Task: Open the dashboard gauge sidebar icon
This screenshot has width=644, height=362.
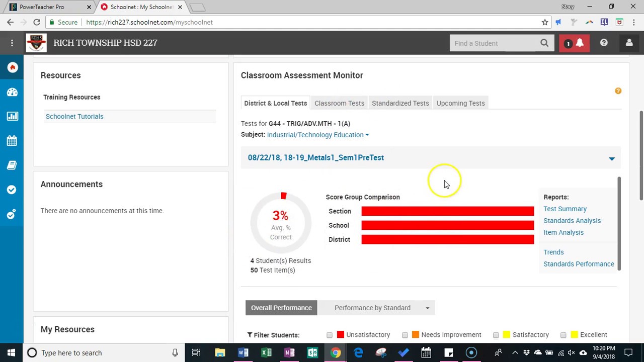Action: coord(12,92)
